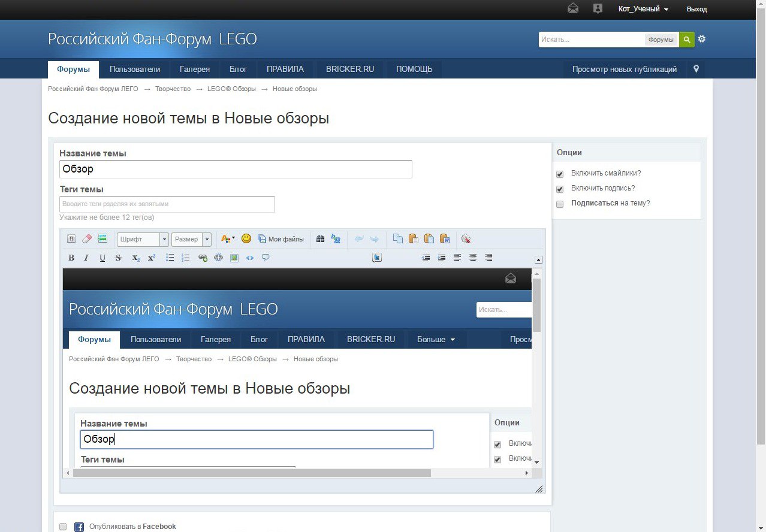Toggle the 'Включить смайлики?' checkbox

(560, 174)
